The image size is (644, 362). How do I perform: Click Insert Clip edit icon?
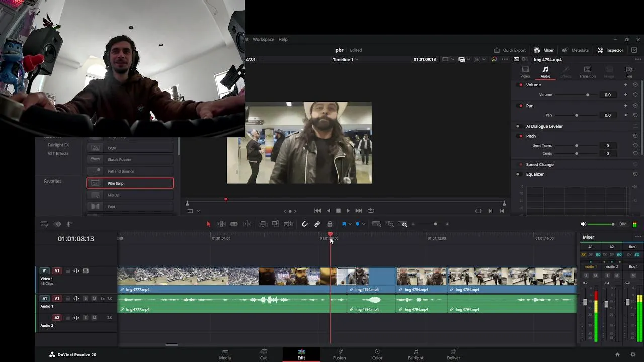click(263, 224)
